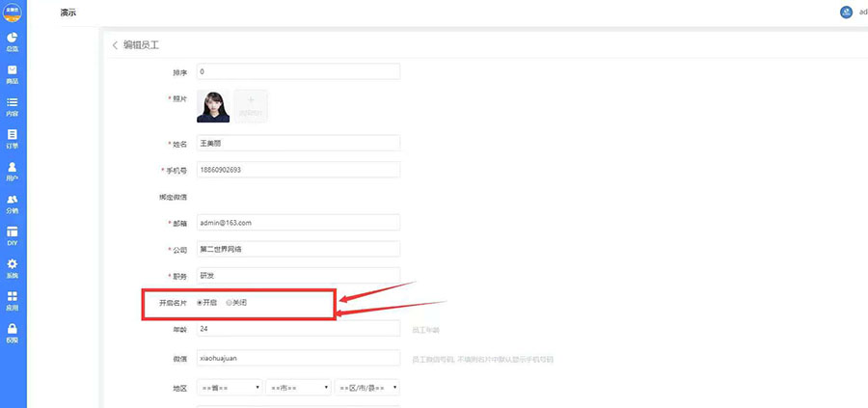The width and height of the screenshot is (868, 408).
Task: Open the 应用 apps sidebar icon
Action: point(13,301)
